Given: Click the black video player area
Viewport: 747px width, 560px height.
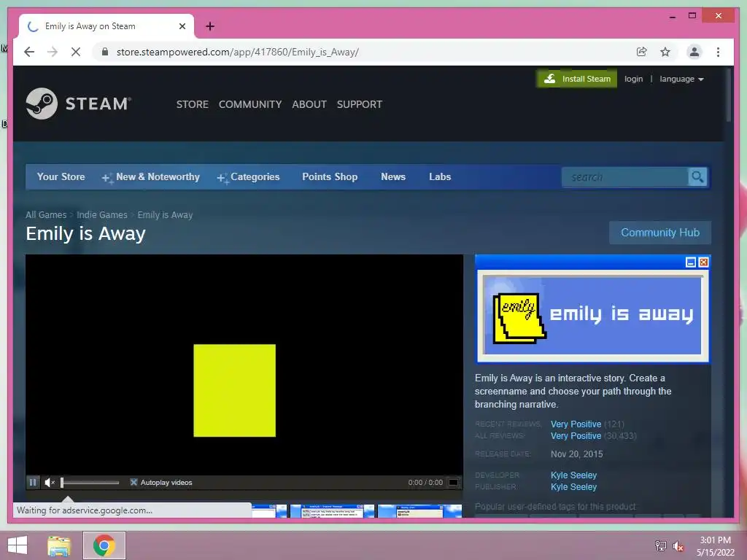Looking at the screenshot, I should coord(244,365).
